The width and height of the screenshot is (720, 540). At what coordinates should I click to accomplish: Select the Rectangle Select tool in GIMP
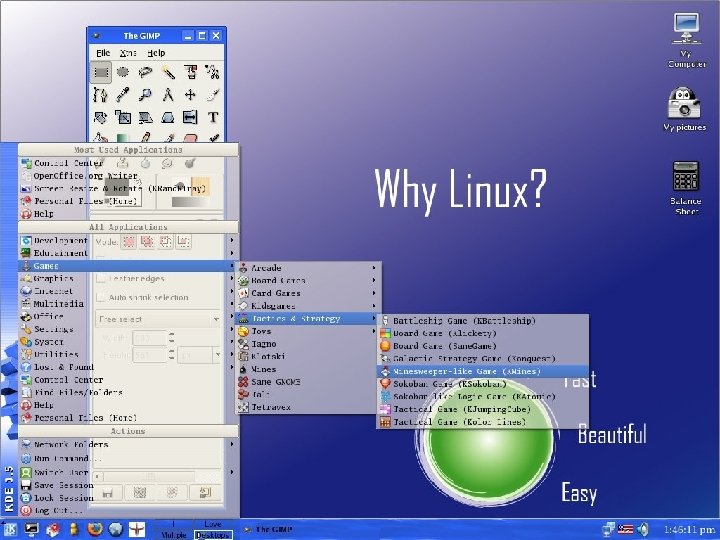(101, 72)
